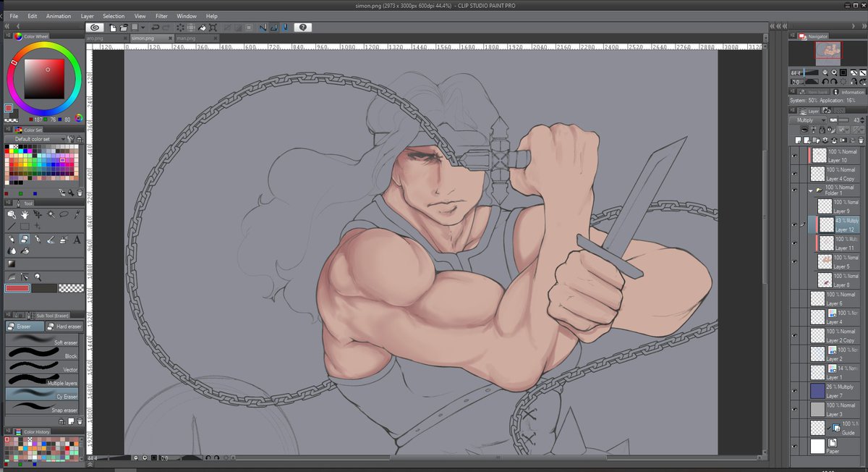
Task: Toggle visibility of Layer 10
Action: click(x=794, y=156)
